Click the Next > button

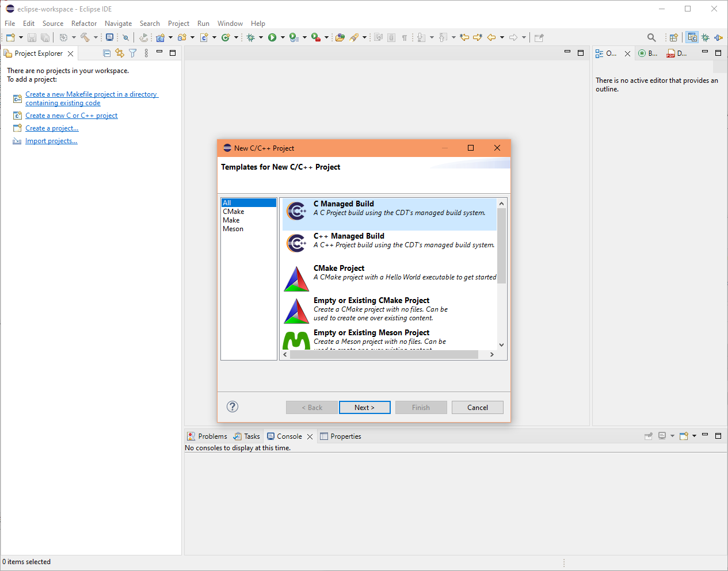(x=364, y=407)
